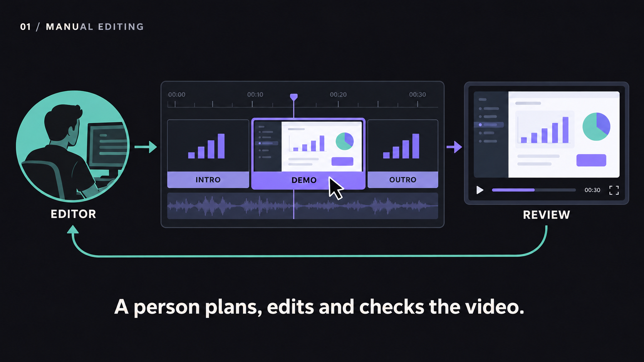Click the Review player progress bar

pos(533,190)
